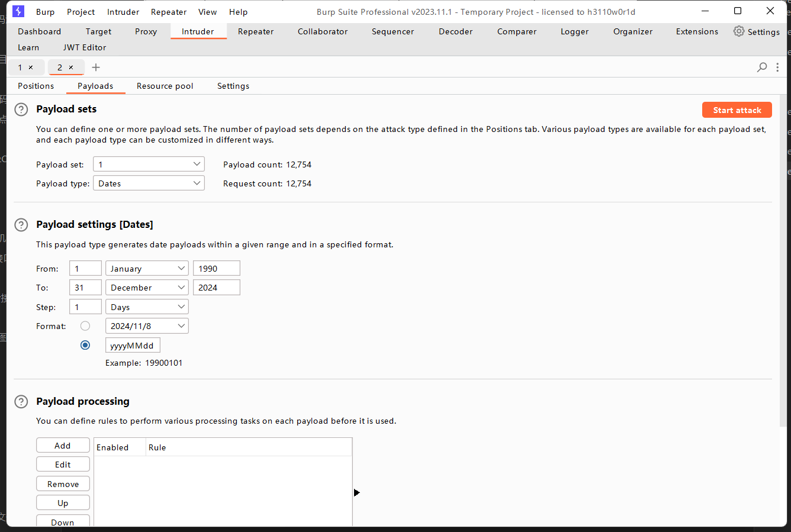
Task: Click the Burp Suite logo icon
Action: click(18, 11)
